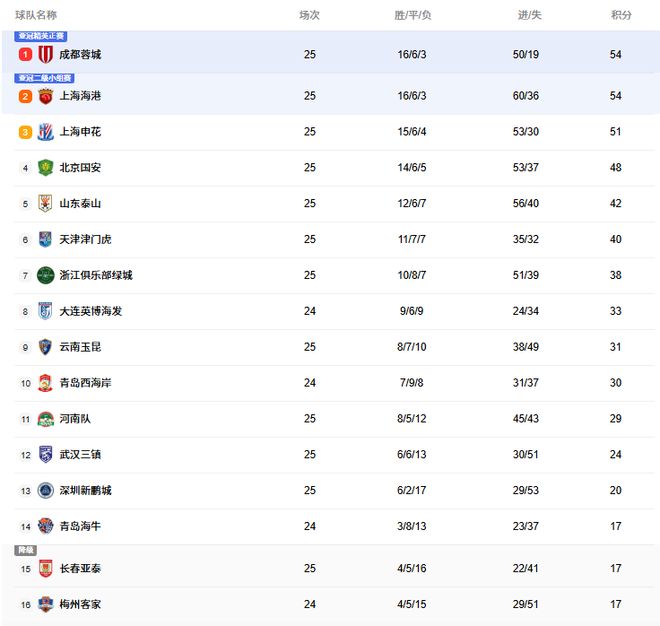Click the 云南玉昆 team crest
This screenshot has height=626, width=660.
(x=45, y=347)
